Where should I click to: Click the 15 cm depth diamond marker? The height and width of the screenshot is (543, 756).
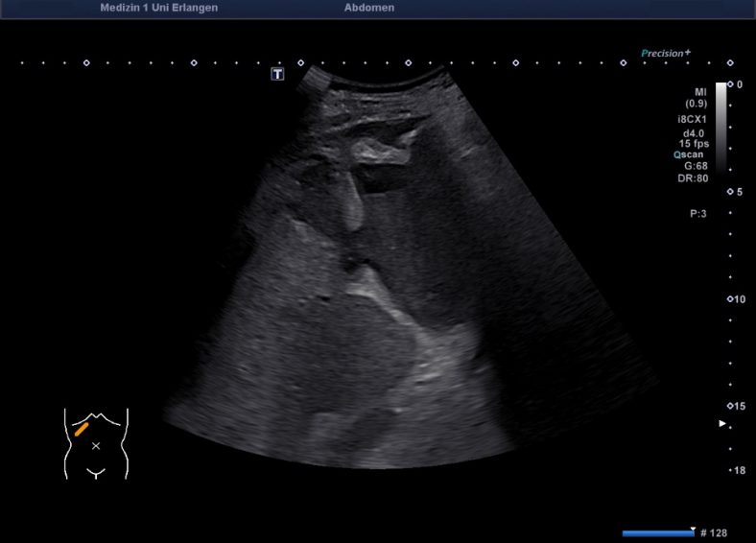tap(730, 406)
